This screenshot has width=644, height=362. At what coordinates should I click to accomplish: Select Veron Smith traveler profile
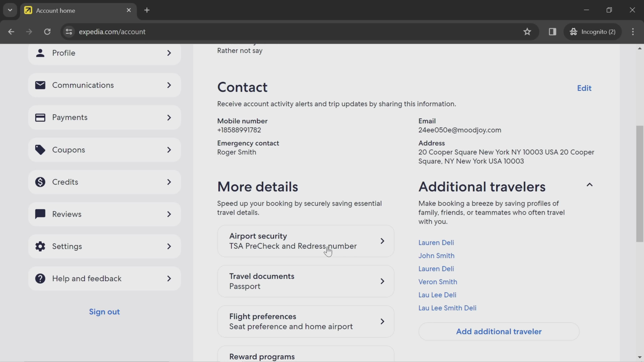click(437, 282)
